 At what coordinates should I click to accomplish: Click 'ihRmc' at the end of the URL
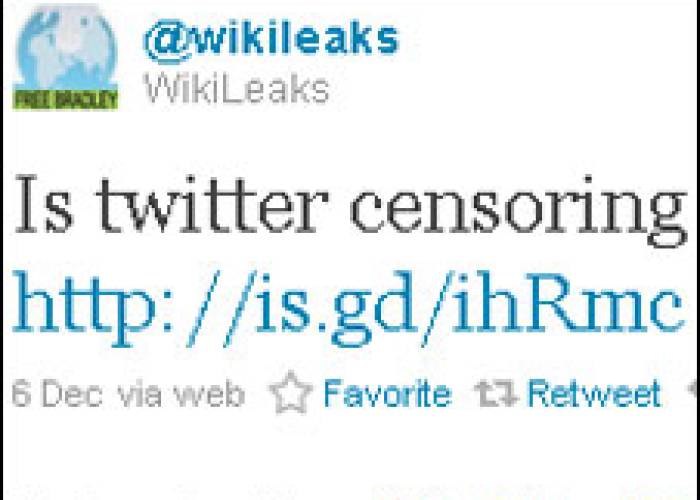[x=567, y=304]
